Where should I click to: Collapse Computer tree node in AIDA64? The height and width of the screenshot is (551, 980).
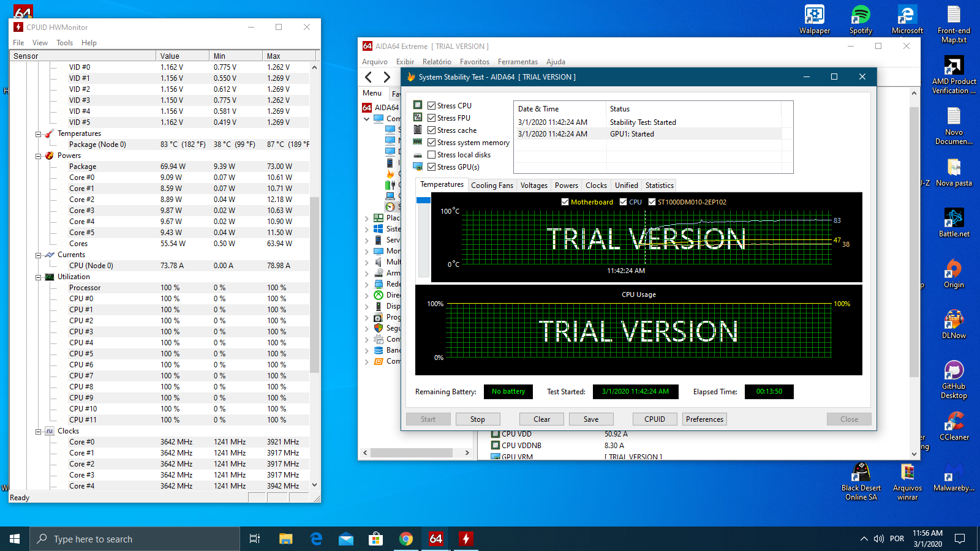[x=367, y=119]
